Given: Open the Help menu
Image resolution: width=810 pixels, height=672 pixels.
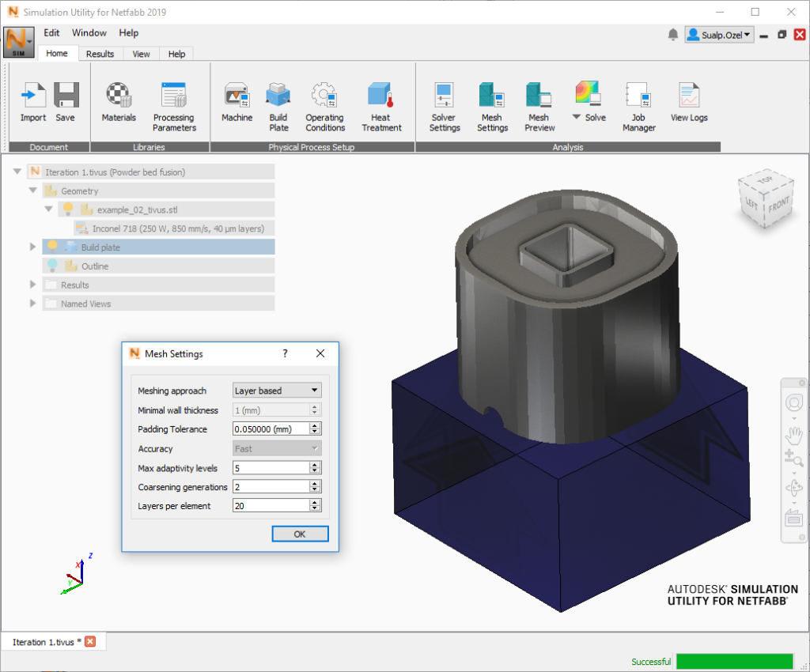Looking at the screenshot, I should (x=129, y=33).
